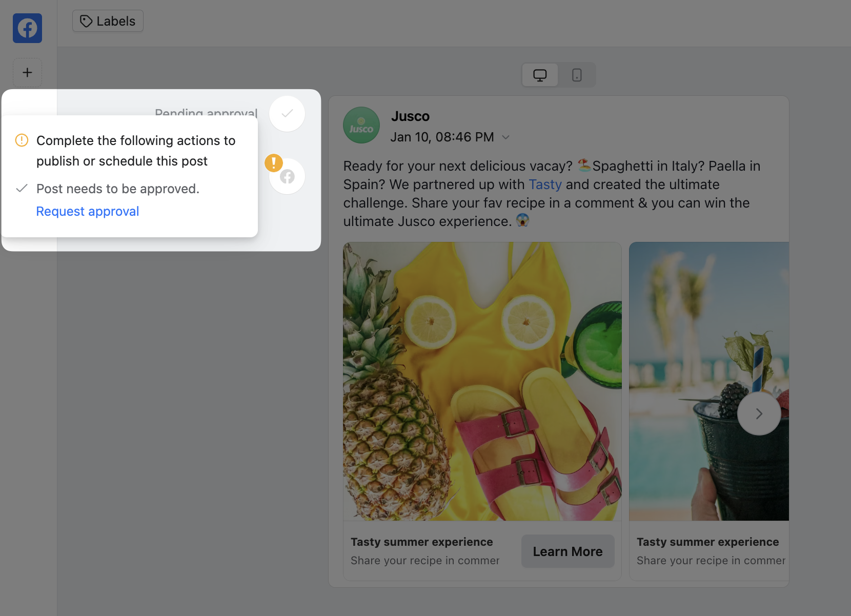This screenshot has width=851, height=616.
Task: Click the warning icon in the popup
Action: 22,140
